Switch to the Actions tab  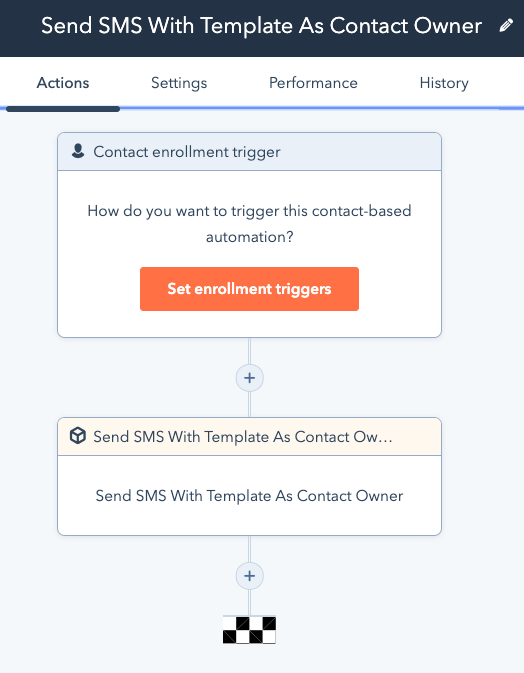[63, 83]
